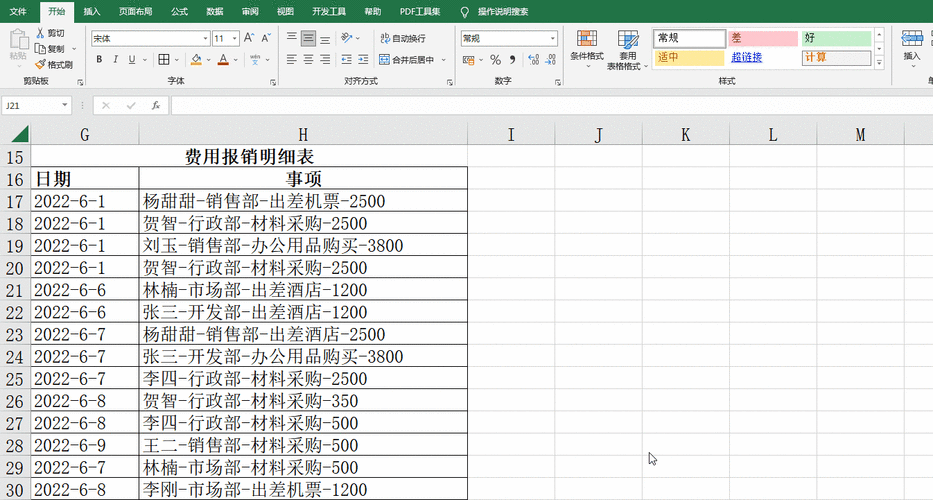Toggle 合并后居中 merge and center
The image size is (933, 500).
tap(407, 60)
